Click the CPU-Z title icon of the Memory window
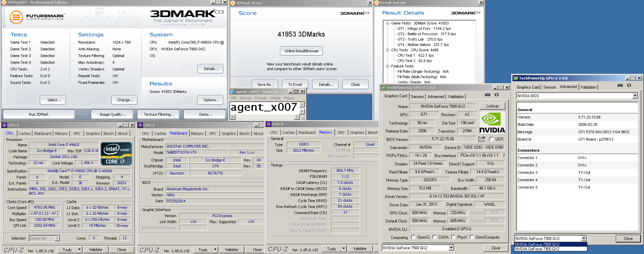The height and width of the screenshot is (254, 644). point(269,124)
